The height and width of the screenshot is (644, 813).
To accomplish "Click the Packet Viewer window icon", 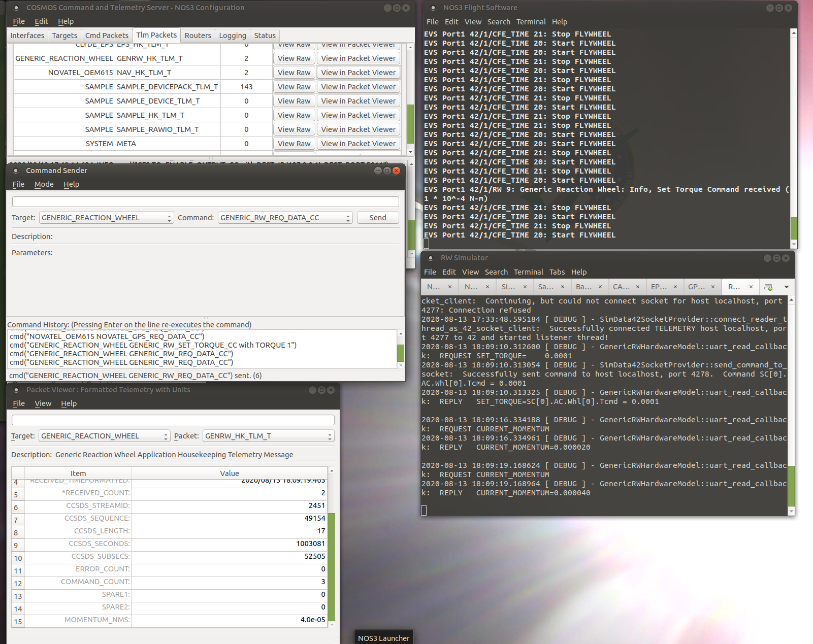I will (16, 390).
